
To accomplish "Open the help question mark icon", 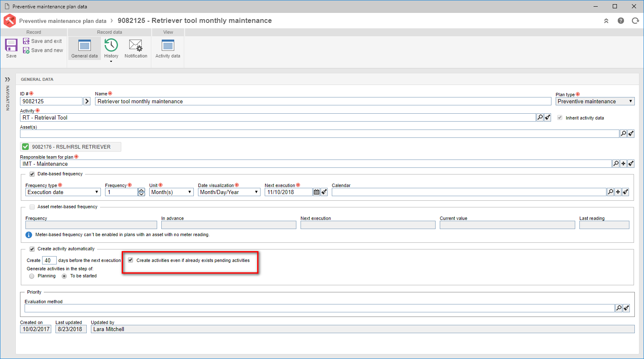I will pyautogui.click(x=621, y=21).
